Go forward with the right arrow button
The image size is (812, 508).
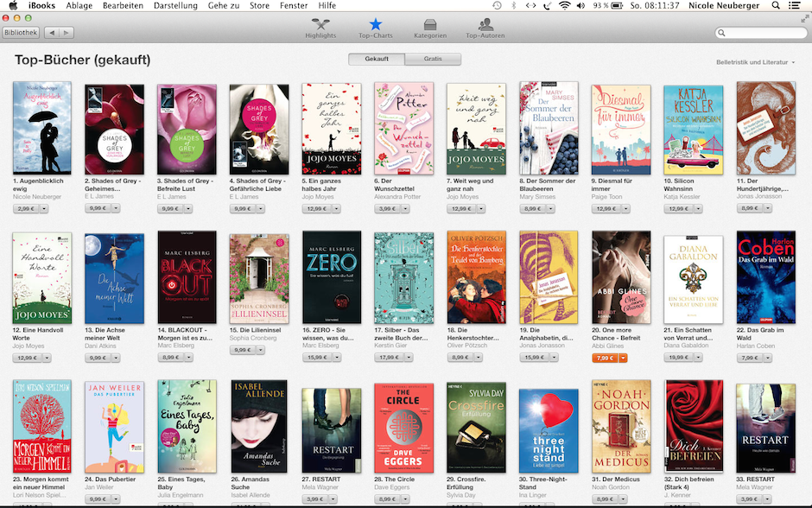(67, 33)
